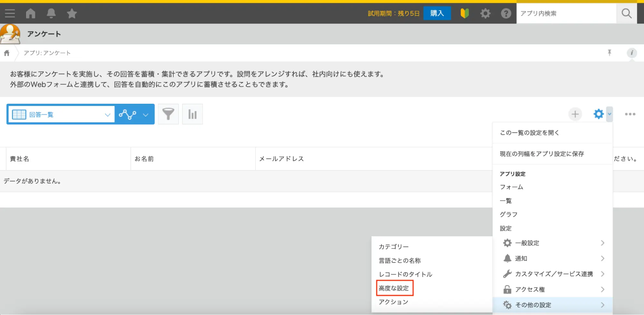Click the filter funnel icon
This screenshot has height=315, width=644.
pos(168,114)
